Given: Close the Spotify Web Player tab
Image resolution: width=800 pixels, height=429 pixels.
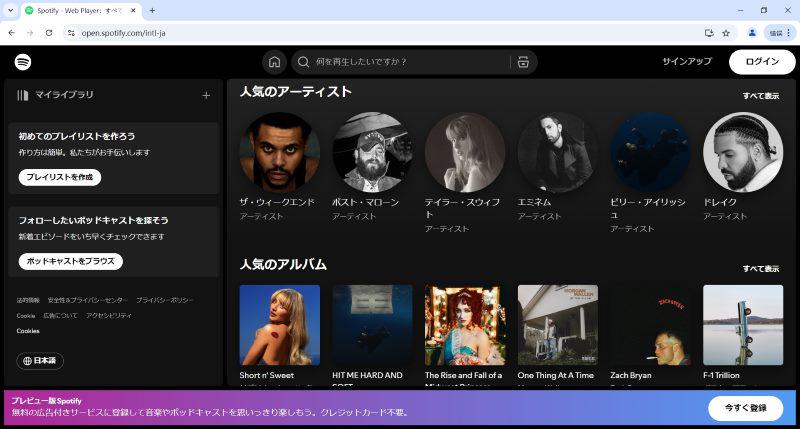Looking at the screenshot, I should pos(133,10).
